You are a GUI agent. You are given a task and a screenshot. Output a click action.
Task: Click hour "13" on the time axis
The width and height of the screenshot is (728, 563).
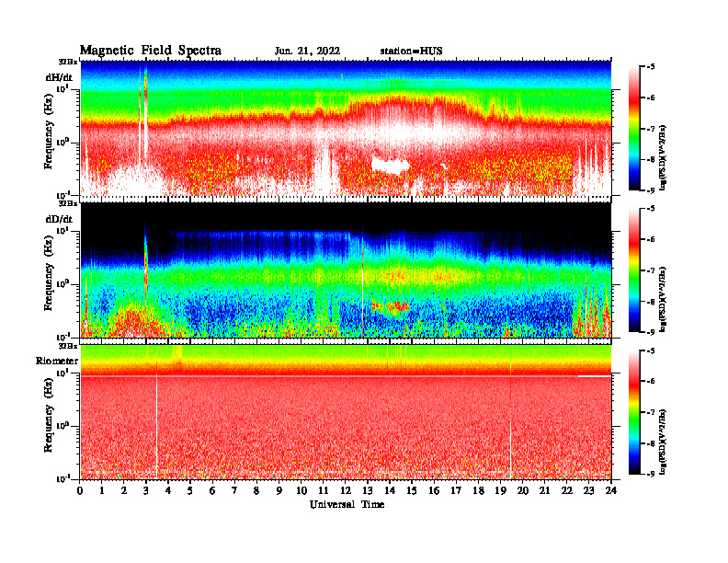tap(368, 490)
